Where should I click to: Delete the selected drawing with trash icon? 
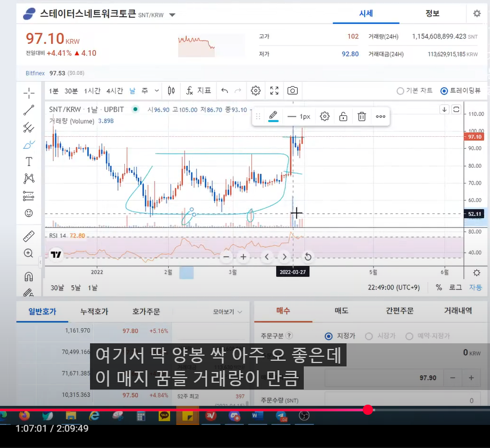point(362,117)
